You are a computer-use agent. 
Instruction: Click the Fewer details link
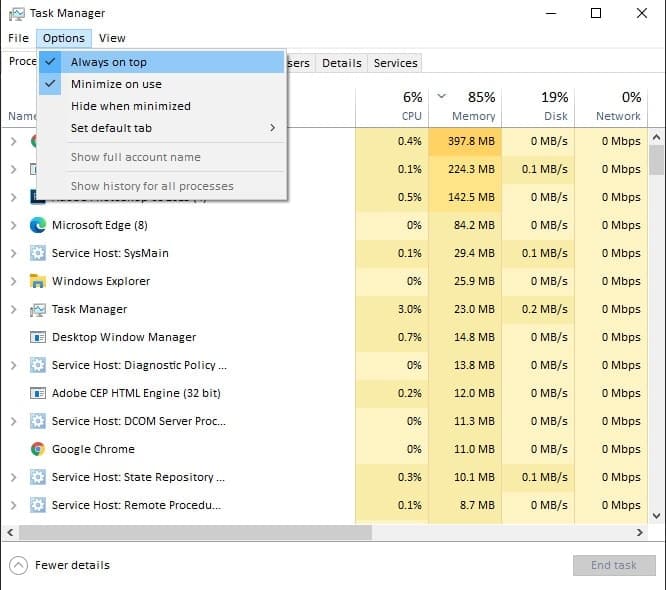72,565
